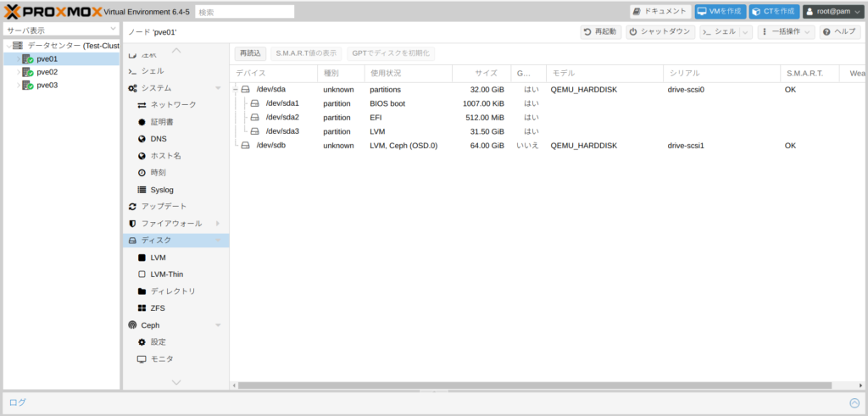The width and height of the screenshot is (868, 416).
Task: Expand the ログ panel with the arrow
Action: click(854, 402)
